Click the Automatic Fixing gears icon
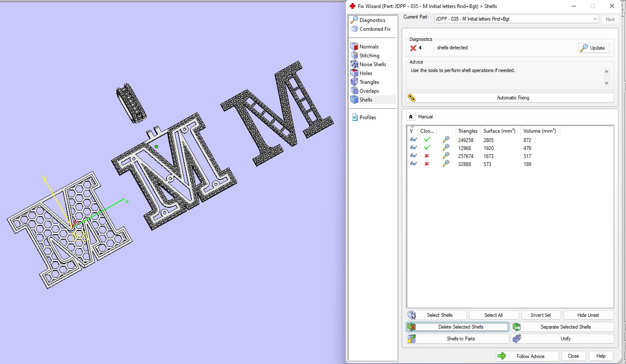 click(412, 98)
